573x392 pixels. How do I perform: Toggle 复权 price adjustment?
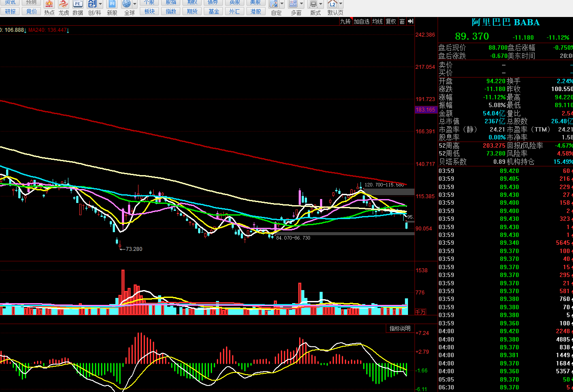click(391, 21)
